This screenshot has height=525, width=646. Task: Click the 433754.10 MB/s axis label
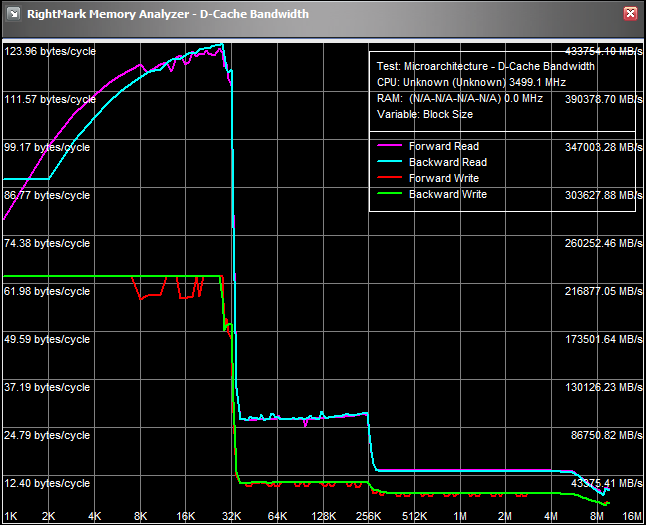click(x=604, y=52)
